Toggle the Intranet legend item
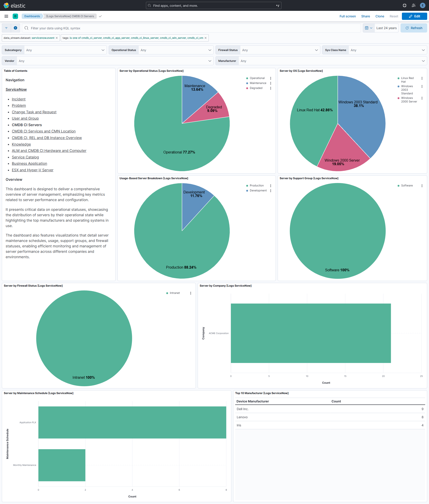 (x=175, y=293)
